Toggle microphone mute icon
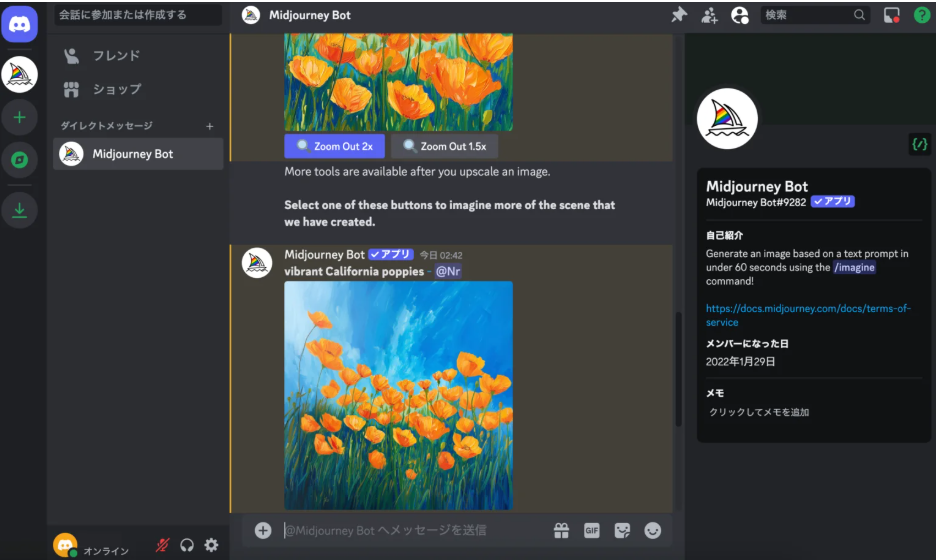This screenshot has height=560, width=936. point(162,544)
